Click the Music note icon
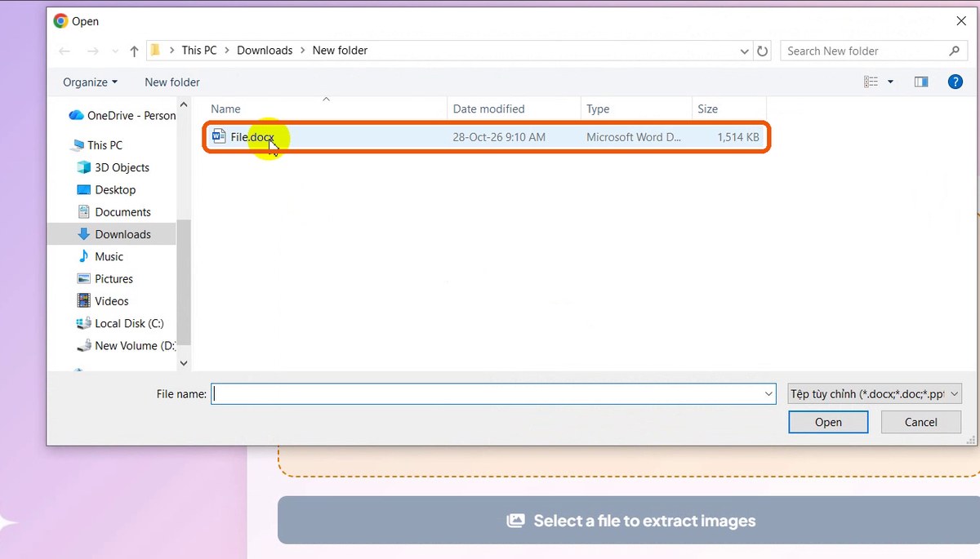 [83, 256]
